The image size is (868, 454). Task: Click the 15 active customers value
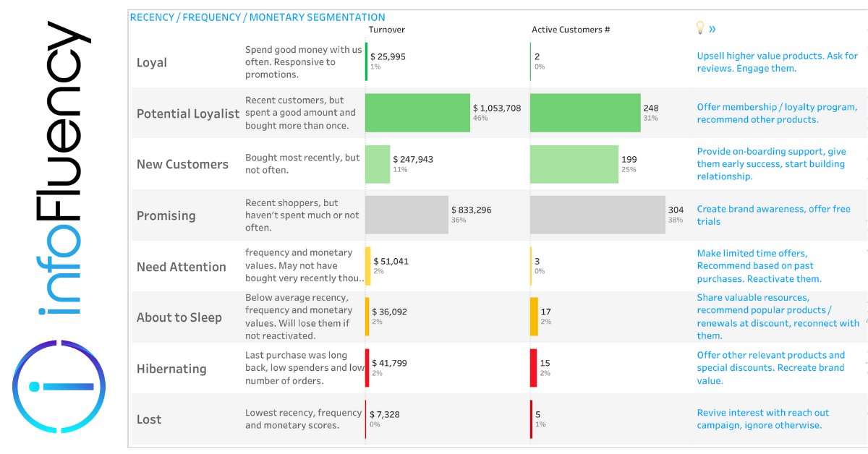545,363
